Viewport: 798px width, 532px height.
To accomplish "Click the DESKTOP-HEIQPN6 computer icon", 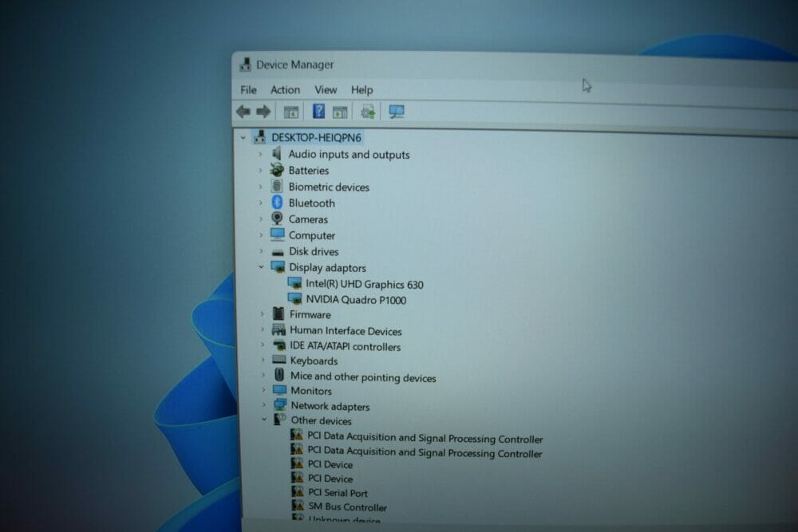I will click(259, 137).
